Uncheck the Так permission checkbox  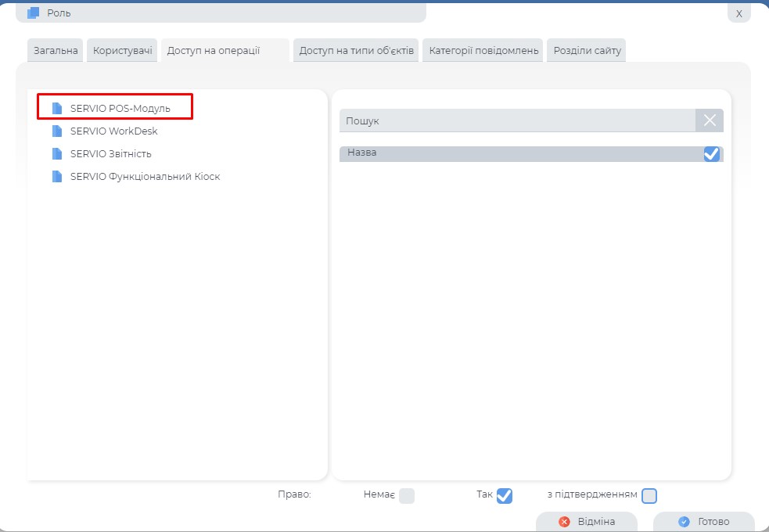(x=505, y=495)
